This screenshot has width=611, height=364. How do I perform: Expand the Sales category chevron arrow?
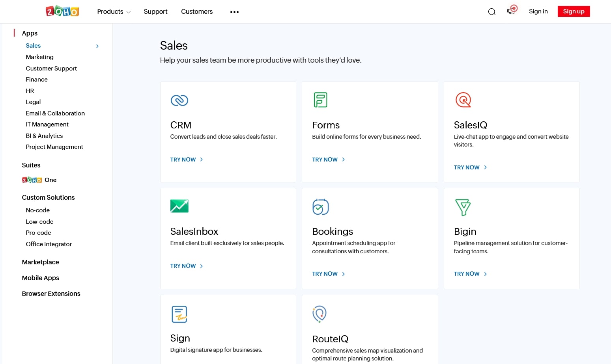pyautogui.click(x=97, y=46)
